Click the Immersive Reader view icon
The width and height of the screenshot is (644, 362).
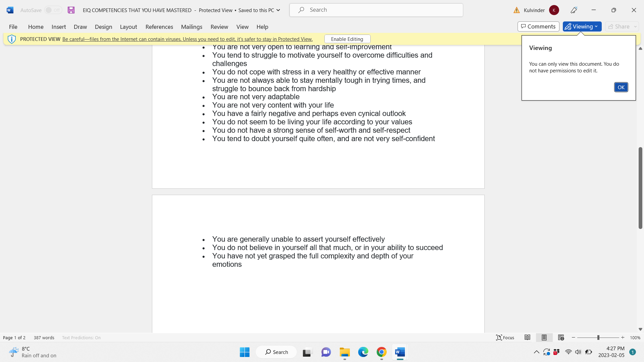point(528,338)
